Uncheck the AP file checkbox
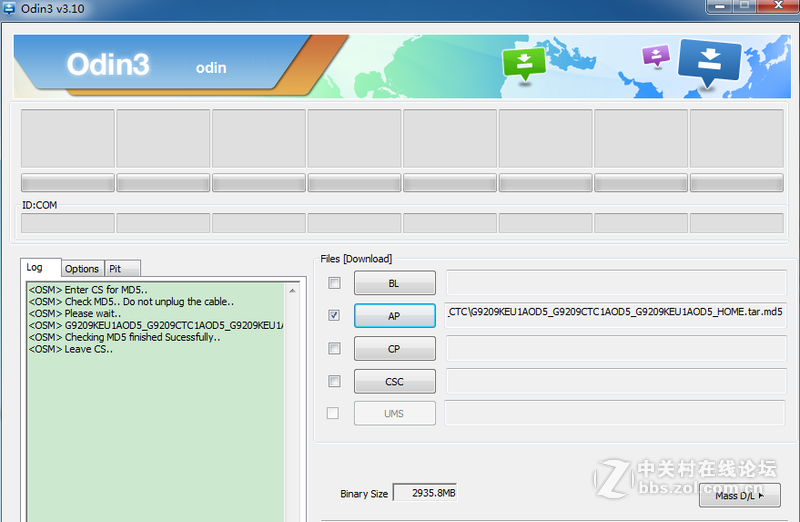800x522 pixels. coord(334,315)
